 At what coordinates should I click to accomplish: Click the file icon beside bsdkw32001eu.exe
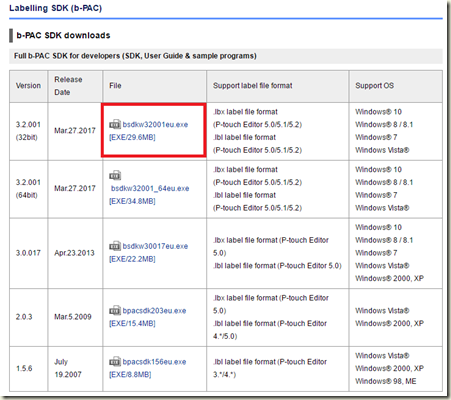tap(115, 124)
